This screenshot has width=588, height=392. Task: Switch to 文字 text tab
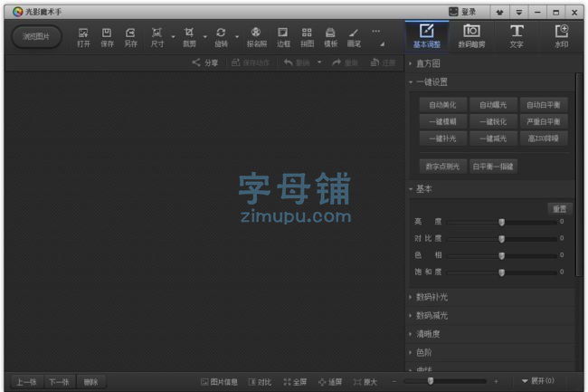coord(517,36)
